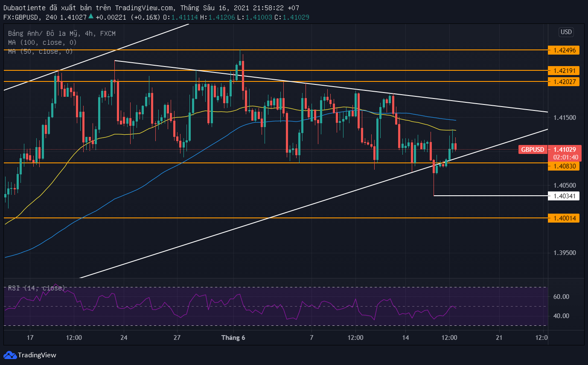
Task: Select the 1.40014 orange price label
Action: click(564, 218)
